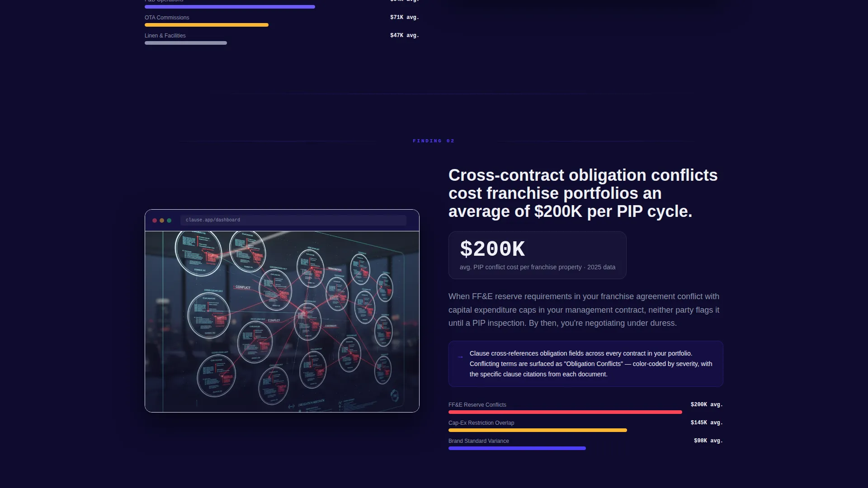Click the $71K avg. value
Screen dimensions: 868x488
[405, 18]
